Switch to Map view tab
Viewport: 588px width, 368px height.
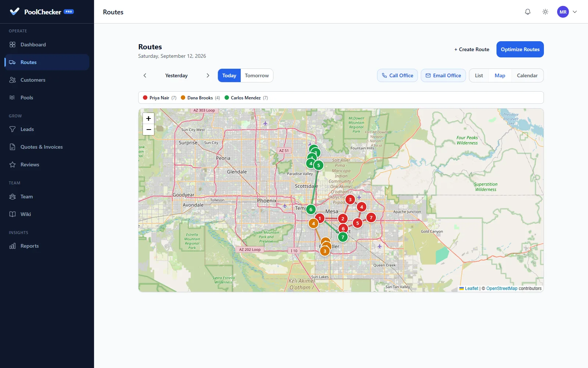pos(500,75)
